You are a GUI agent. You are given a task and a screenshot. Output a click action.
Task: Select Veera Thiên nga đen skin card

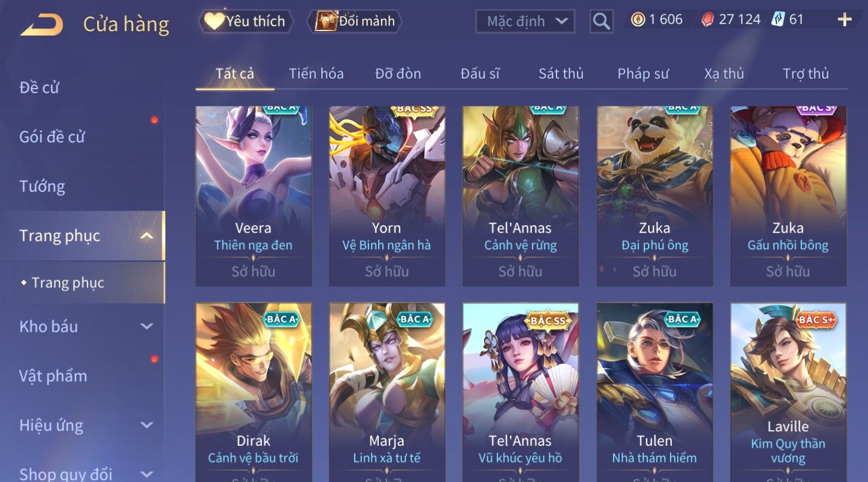pyautogui.click(x=253, y=196)
